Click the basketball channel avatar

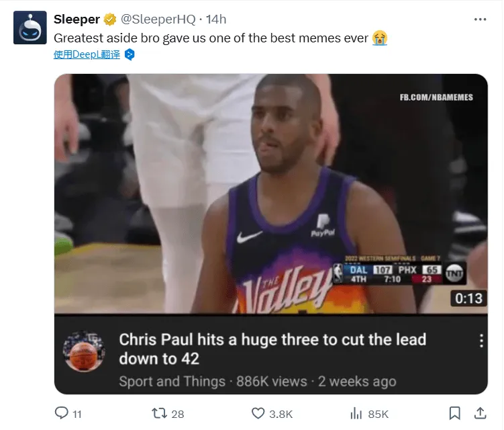84,351
